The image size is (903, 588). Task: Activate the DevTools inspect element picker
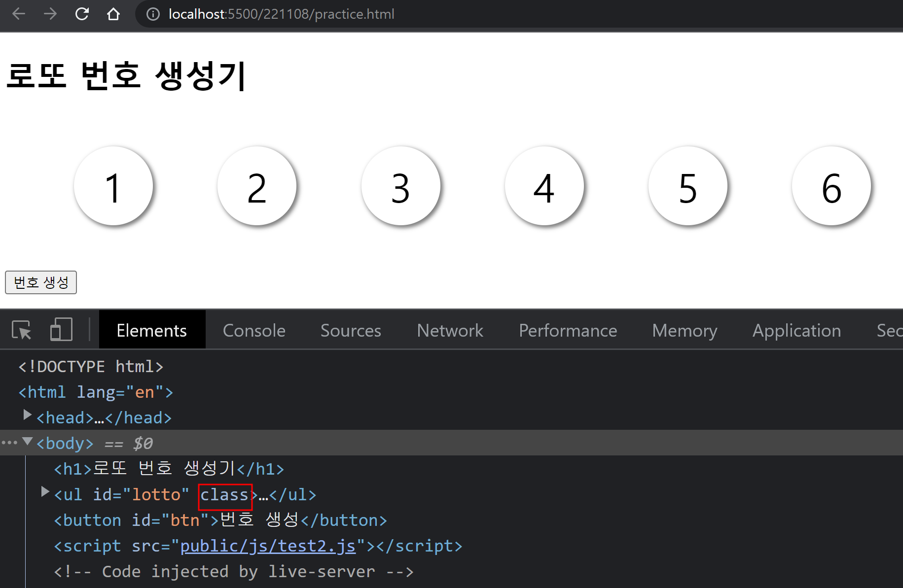pos(22,330)
